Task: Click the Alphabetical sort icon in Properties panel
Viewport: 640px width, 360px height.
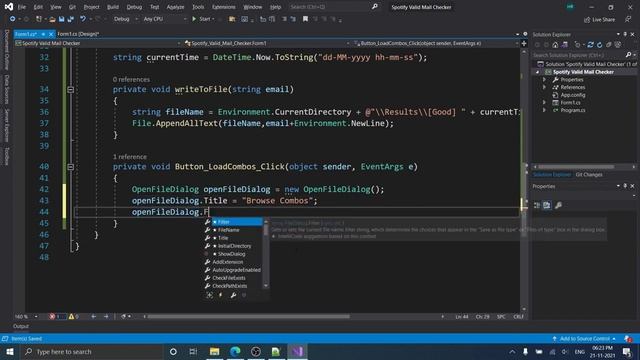Action: pos(547,205)
